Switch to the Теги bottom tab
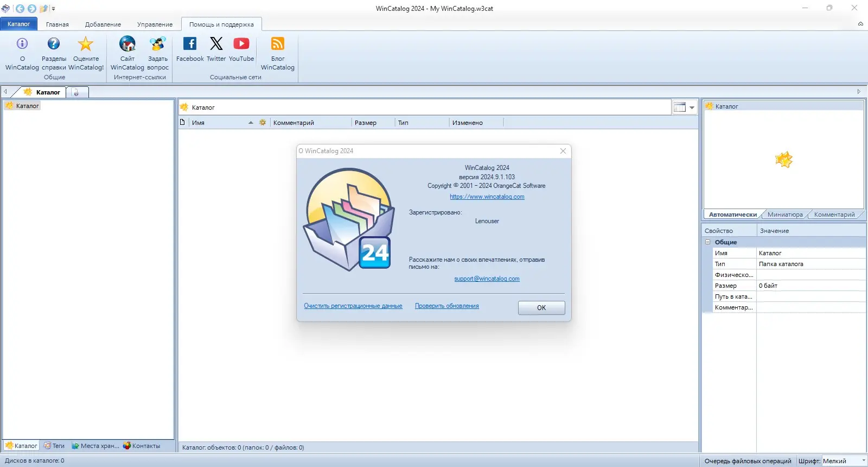868x467 pixels. [54, 446]
